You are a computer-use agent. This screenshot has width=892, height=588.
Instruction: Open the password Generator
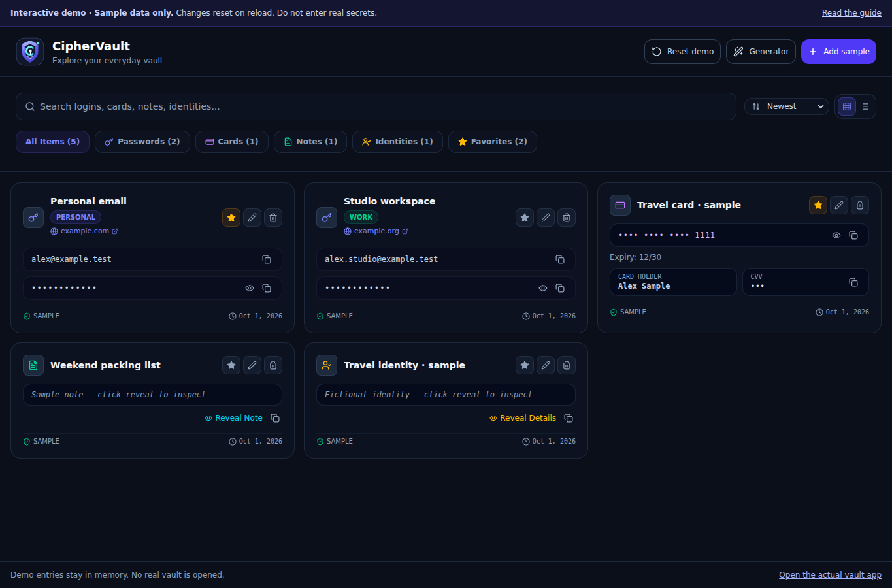point(761,52)
